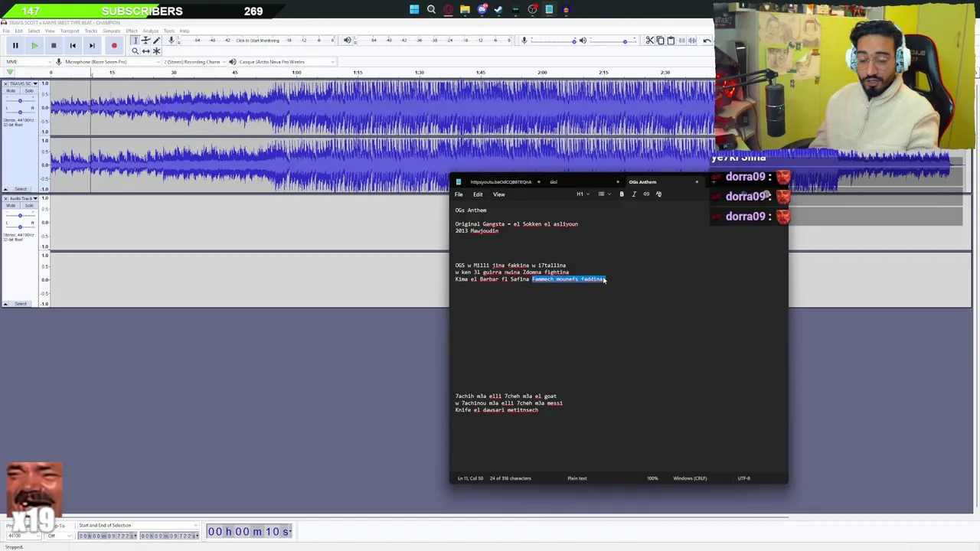Solo the Audio Track
The width and height of the screenshot is (980, 551).
click(x=28, y=206)
